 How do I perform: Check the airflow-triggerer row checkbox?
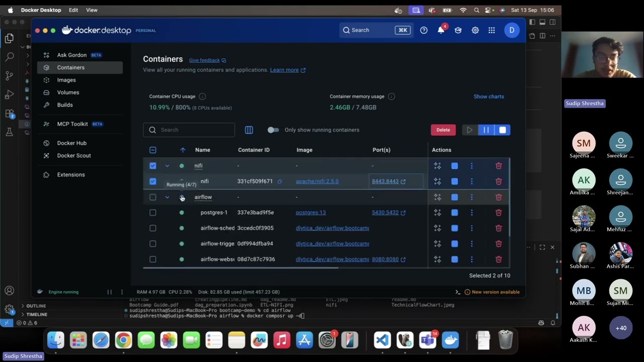(153, 244)
